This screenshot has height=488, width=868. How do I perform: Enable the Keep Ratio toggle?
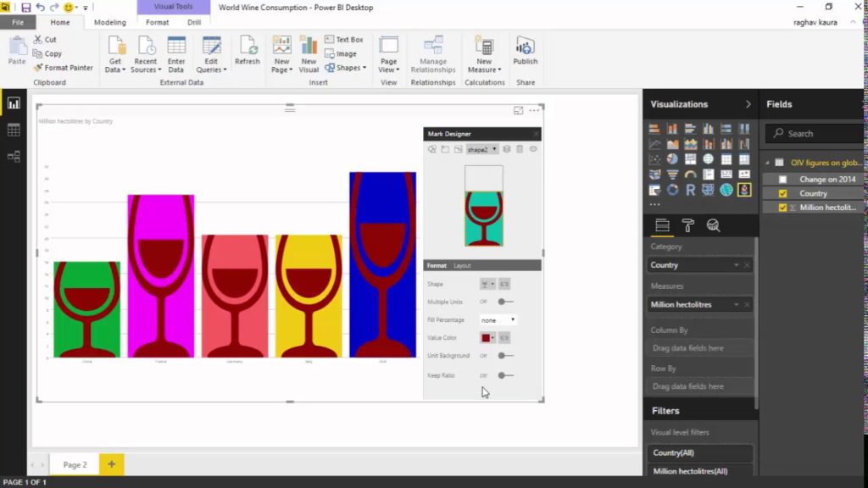tap(504, 374)
